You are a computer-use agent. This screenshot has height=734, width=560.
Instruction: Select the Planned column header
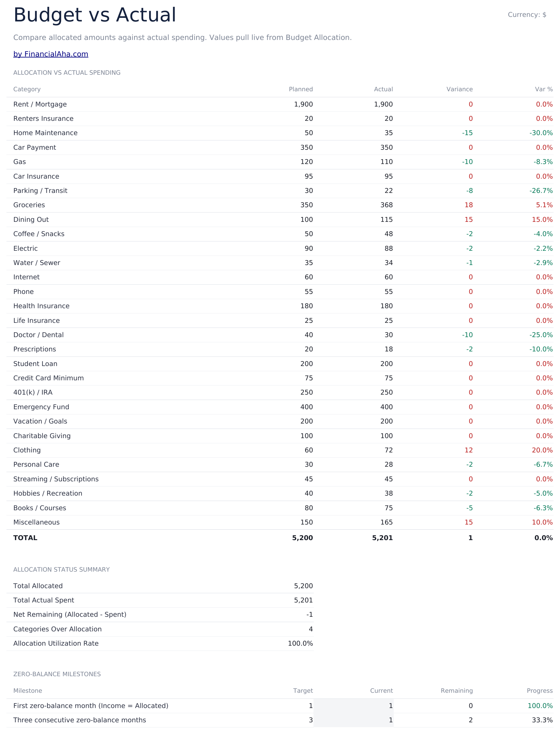[x=301, y=89]
